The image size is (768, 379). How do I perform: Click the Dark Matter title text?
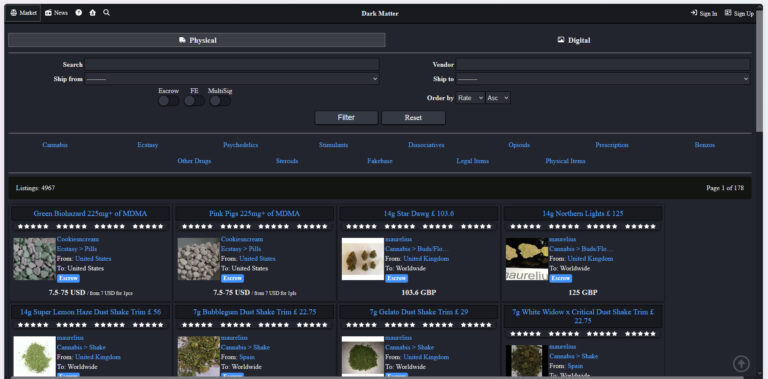click(380, 14)
